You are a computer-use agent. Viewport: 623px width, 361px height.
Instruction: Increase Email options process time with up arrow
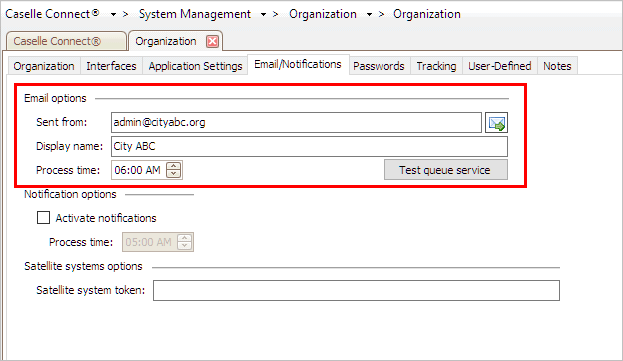tap(174, 166)
